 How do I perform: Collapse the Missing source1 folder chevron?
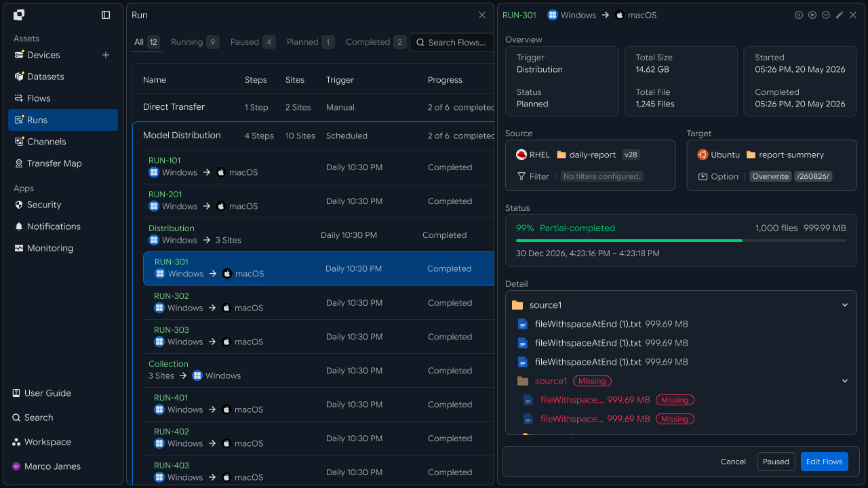[845, 381]
